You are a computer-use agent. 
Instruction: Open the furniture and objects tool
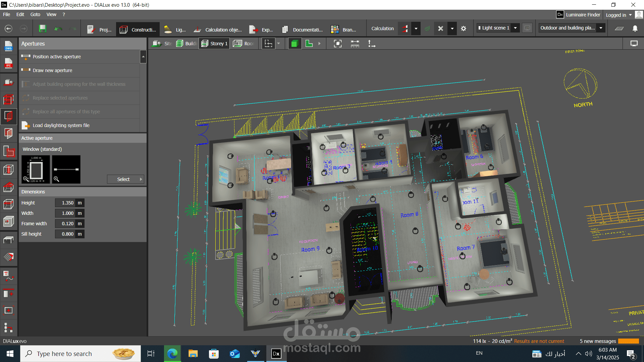click(x=8, y=240)
